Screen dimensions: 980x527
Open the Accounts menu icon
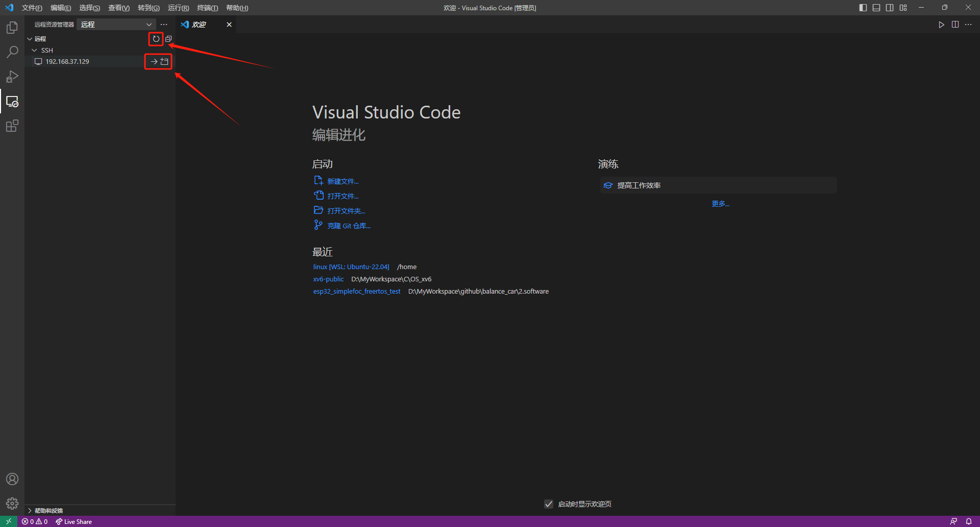[x=12, y=479]
